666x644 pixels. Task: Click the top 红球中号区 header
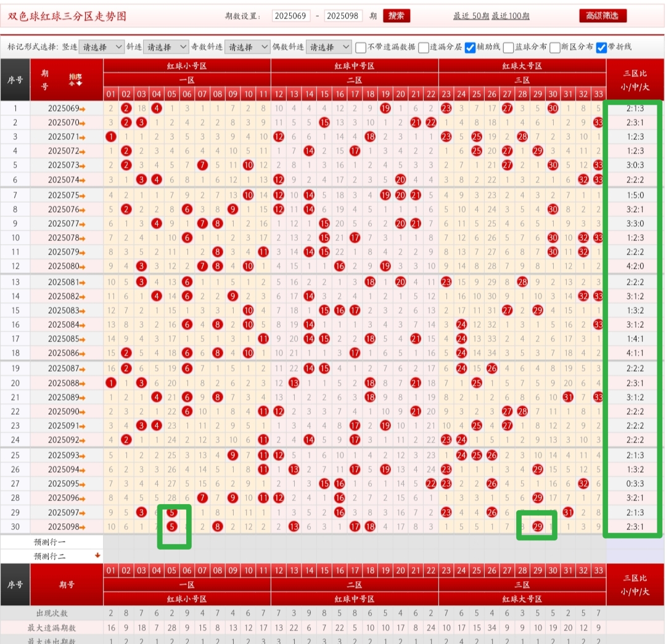coord(355,66)
